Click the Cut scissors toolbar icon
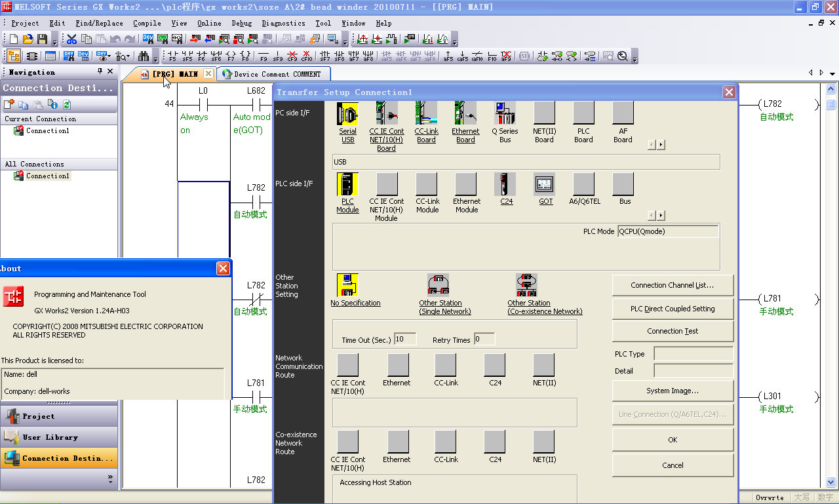Viewport: 839px width, 504px height. [x=71, y=39]
